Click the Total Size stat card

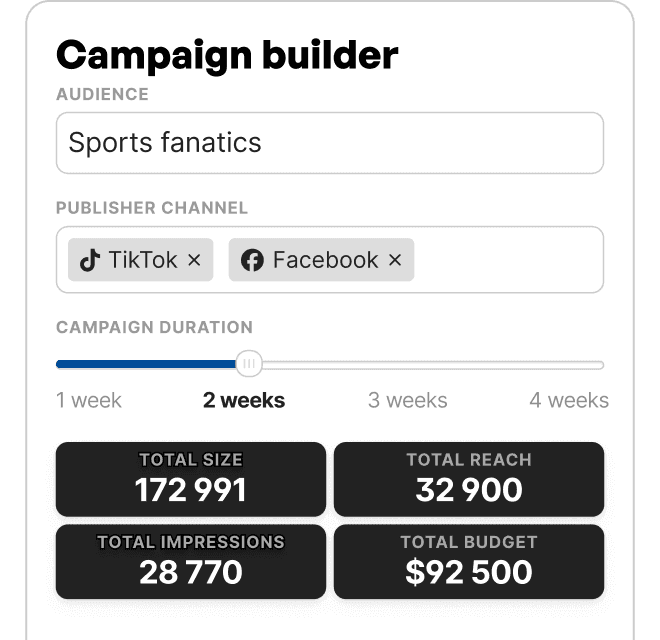click(191, 479)
